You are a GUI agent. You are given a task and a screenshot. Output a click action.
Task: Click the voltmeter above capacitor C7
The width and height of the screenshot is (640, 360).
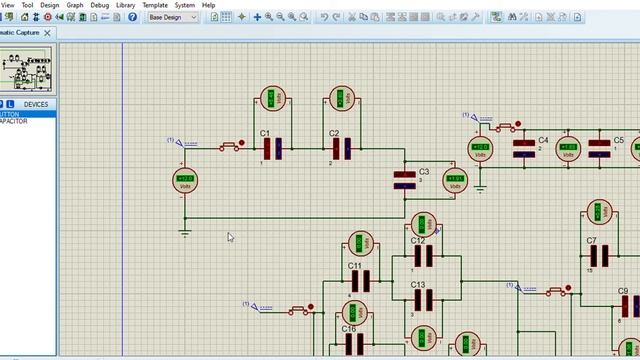(x=599, y=212)
